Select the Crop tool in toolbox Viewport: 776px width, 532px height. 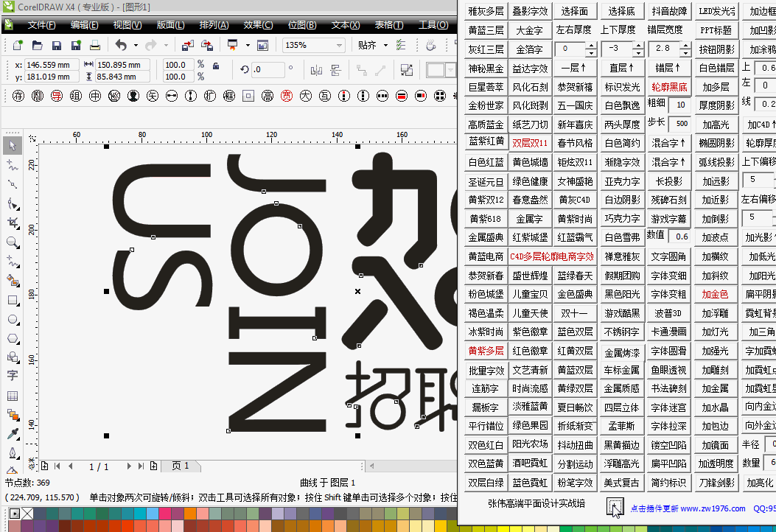13,222
